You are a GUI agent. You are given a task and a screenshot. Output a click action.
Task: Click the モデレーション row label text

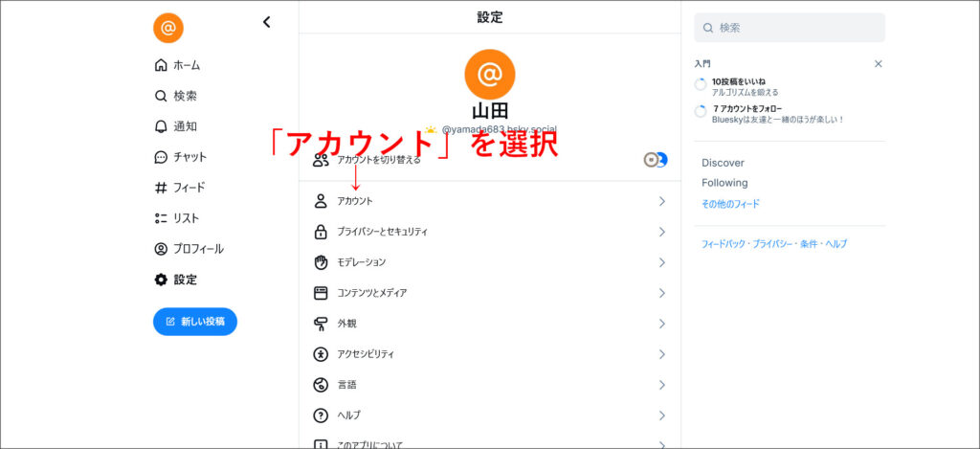click(x=362, y=262)
